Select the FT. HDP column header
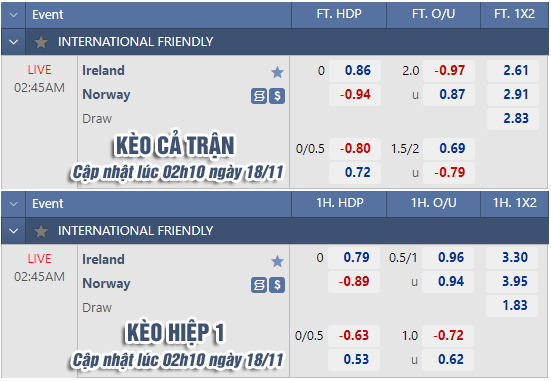 [339, 14]
